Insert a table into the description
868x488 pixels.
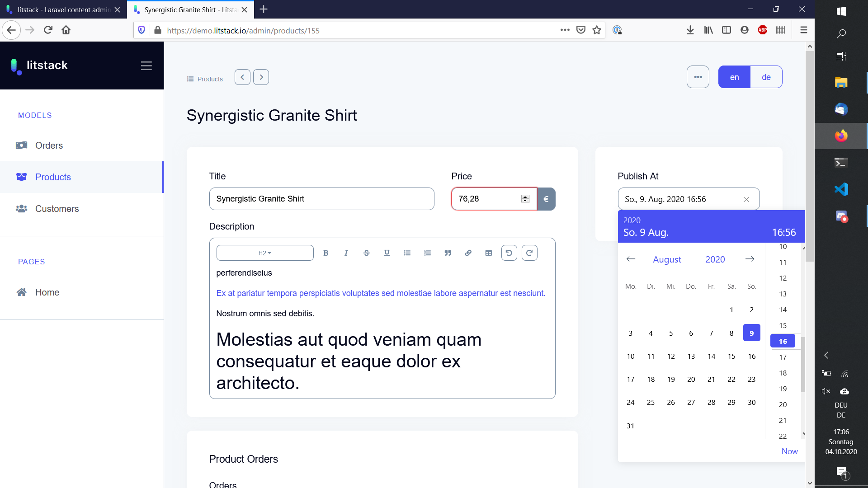click(x=488, y=253)
